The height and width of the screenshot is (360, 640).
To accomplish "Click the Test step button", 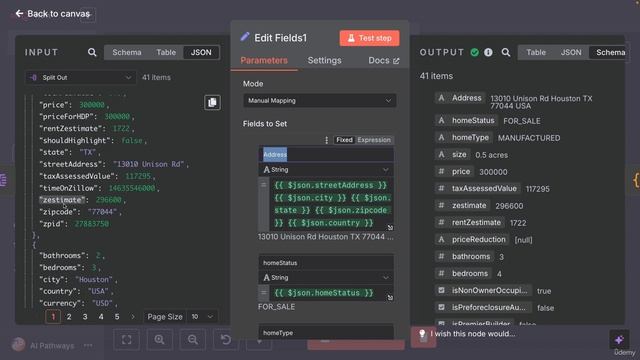I will coord(369,38).
